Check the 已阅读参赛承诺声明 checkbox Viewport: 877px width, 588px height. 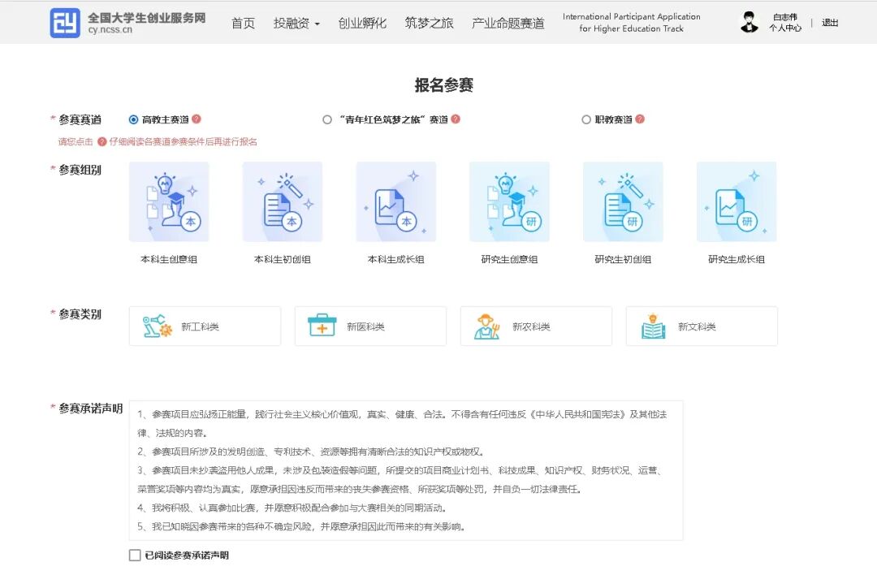click(135, 555)
